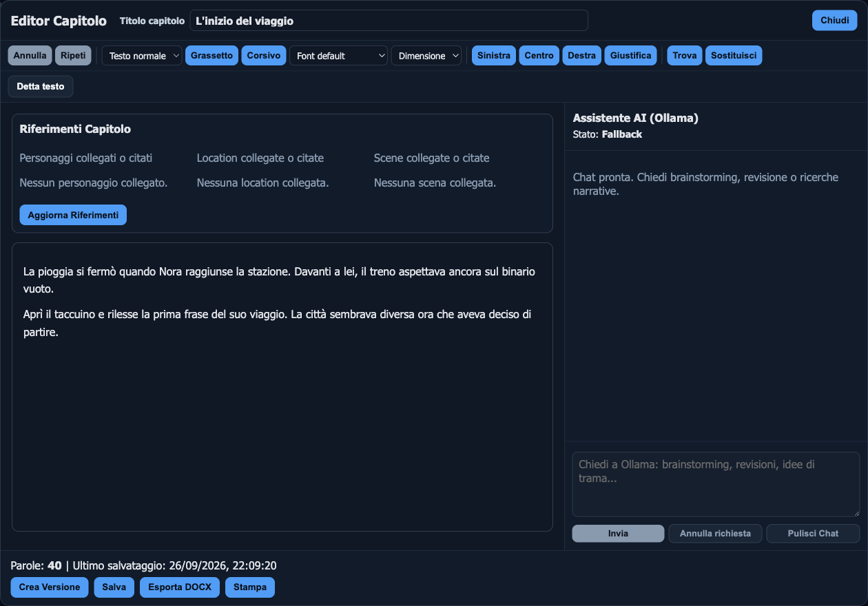868x606 pixels.
Task: Start dictation with Detta testo
Action: click(41, 87)
